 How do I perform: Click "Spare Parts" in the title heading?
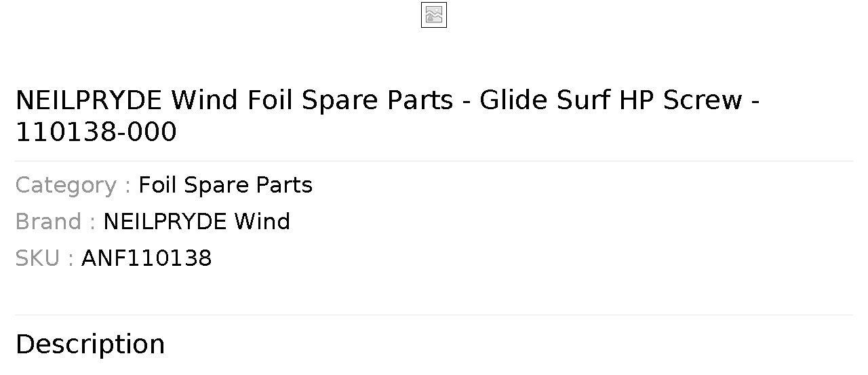pos(377,100)
